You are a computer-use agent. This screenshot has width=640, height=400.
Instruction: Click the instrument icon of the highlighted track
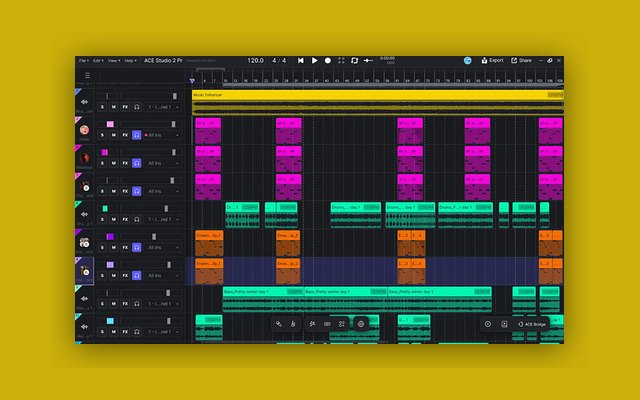click(x=85, y=271)
